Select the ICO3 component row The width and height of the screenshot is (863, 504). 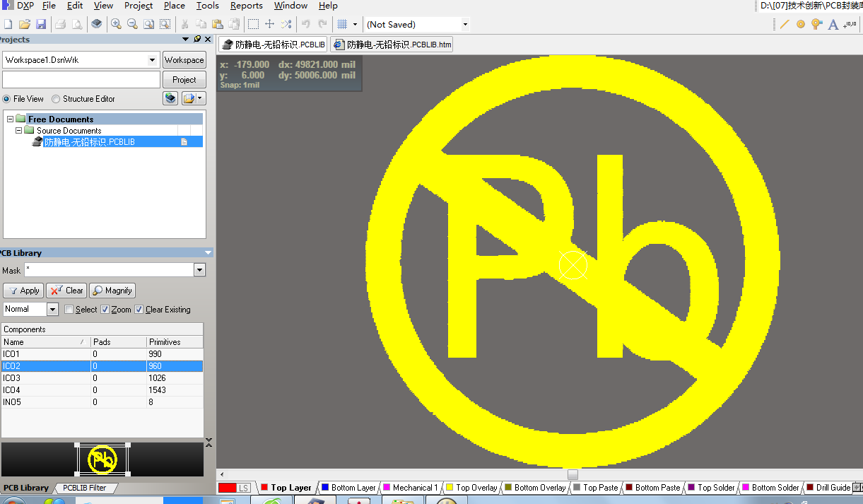tap(102, 378)
